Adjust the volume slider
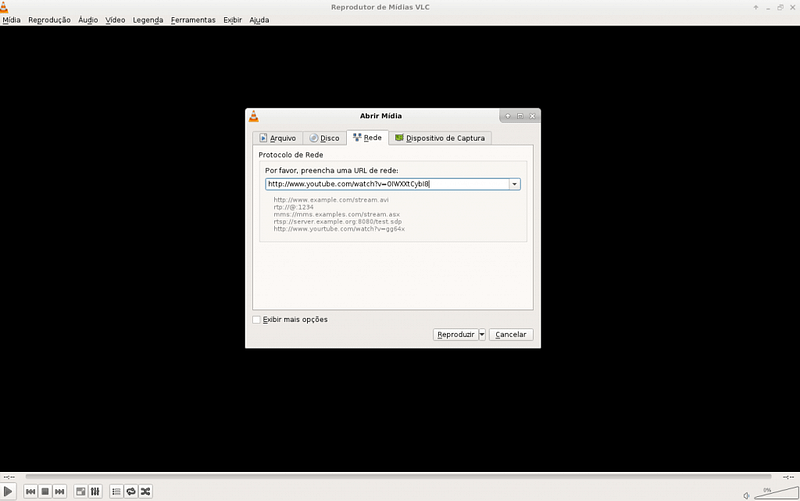The height and width of the screenshot is (501, 800). point(776,493)
